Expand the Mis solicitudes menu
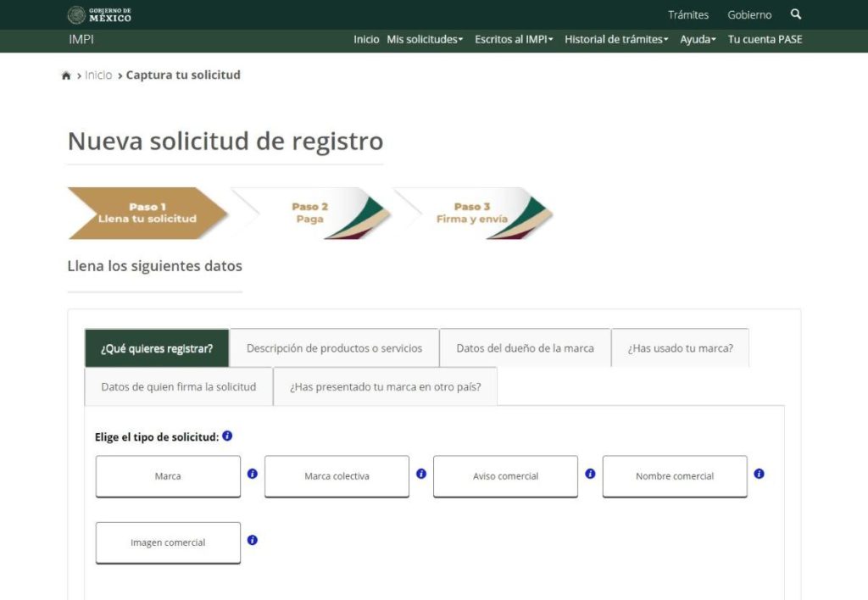This screenshot has height=600, width=868. tap(425, 39)
